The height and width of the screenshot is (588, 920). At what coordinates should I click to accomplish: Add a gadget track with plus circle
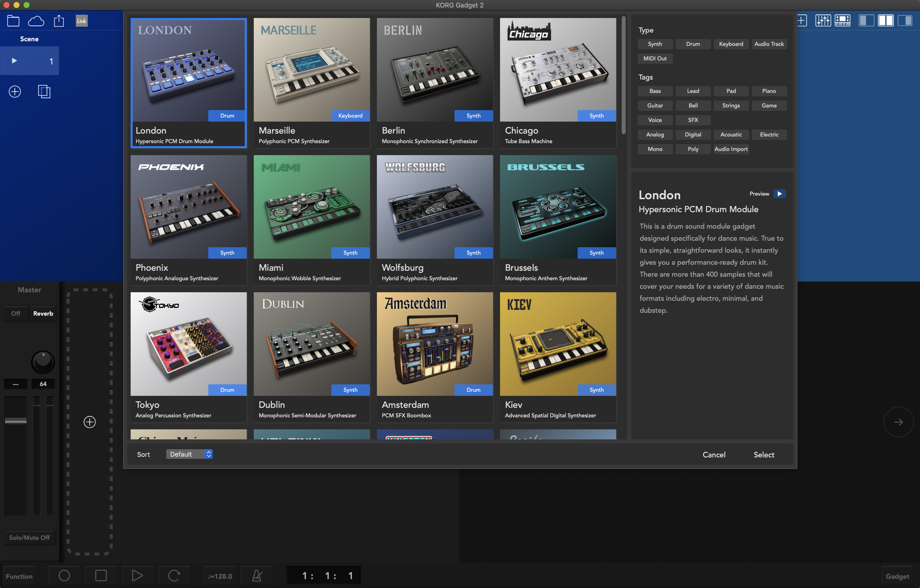[90, 422]
